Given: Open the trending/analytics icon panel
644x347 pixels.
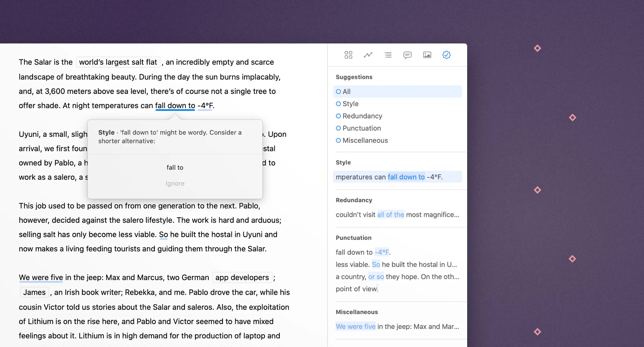Looking at the screenshot, I should click(x=368, y=54).
